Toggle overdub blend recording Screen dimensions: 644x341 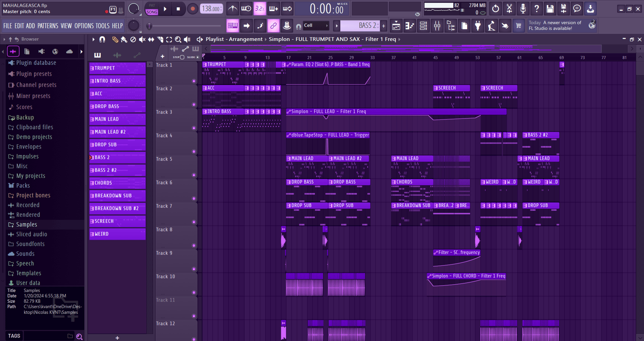[273, 9]
